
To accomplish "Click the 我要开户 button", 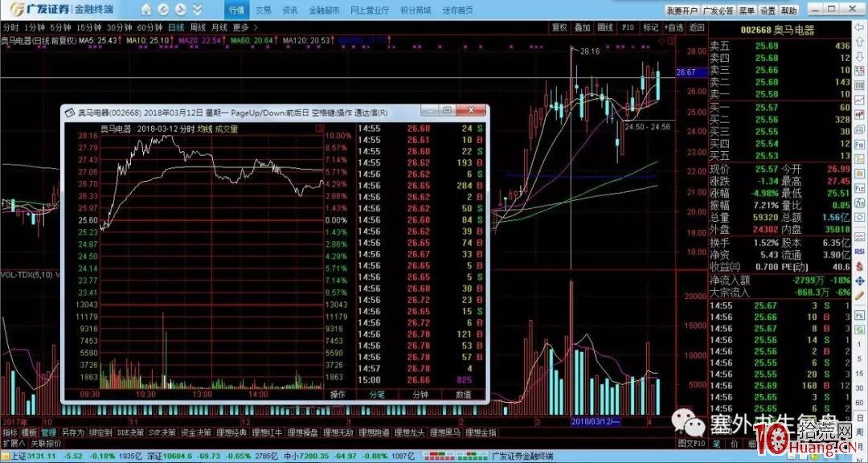I will pyautogui.click(x=682, y=10).
